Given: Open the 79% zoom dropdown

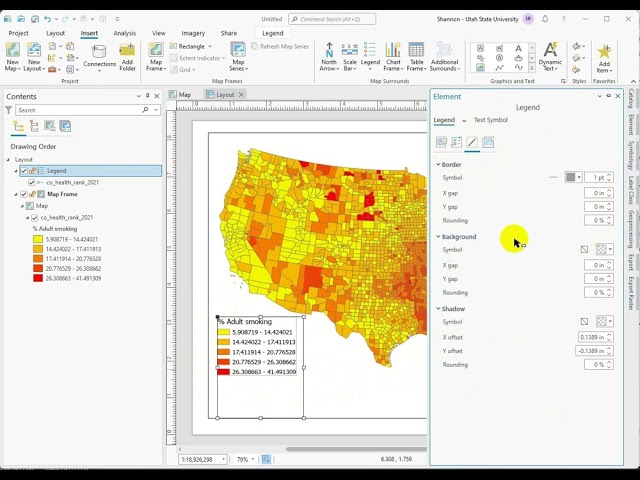Looking at the screenshot, I should [x=253, y=460].
